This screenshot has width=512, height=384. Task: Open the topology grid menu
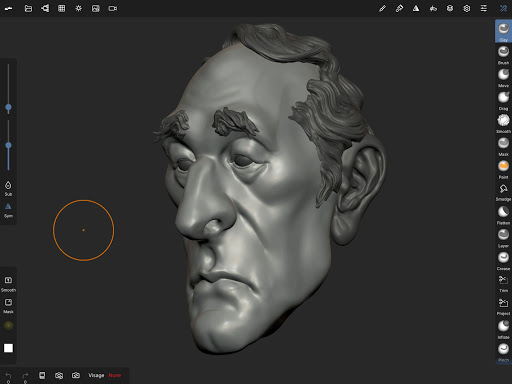[x=62, y=8]
